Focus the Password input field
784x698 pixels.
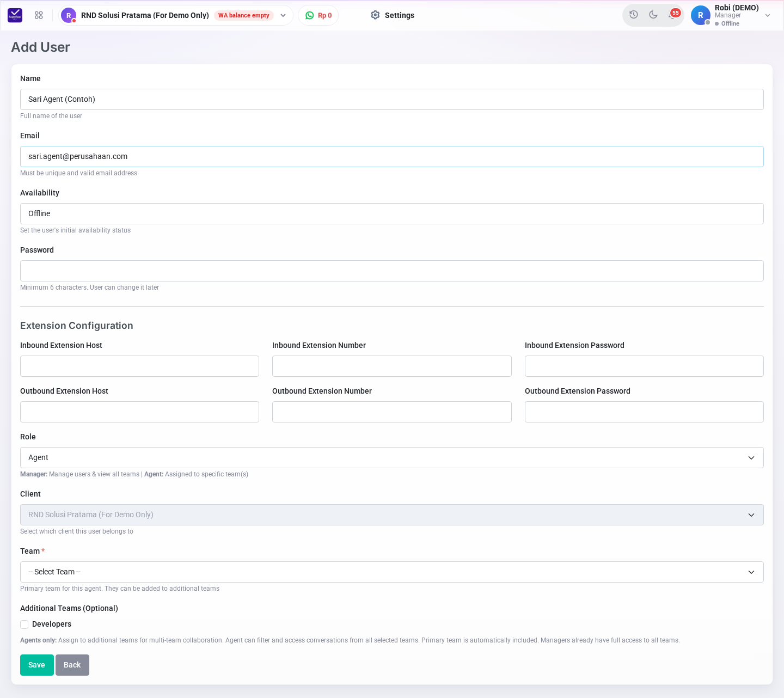392,271
